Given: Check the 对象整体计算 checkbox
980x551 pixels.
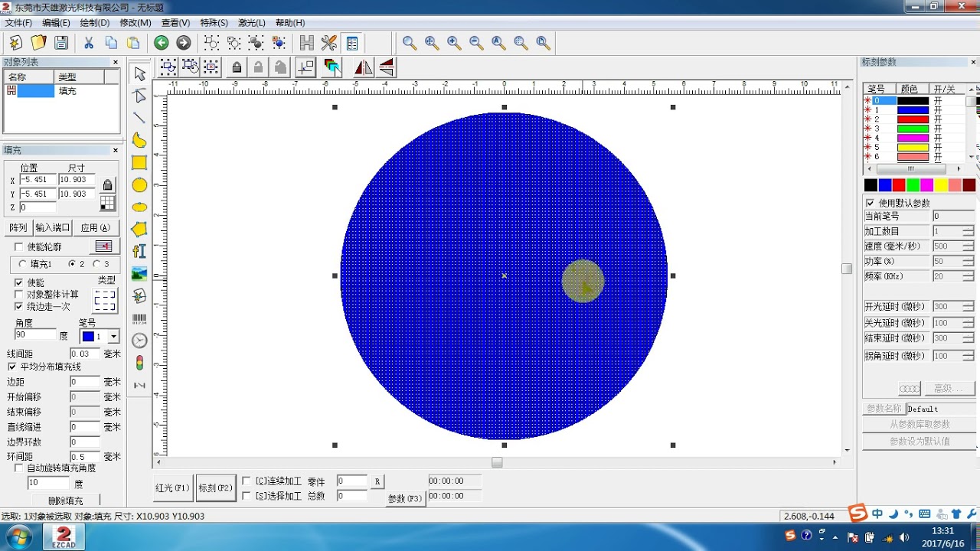Looking at the screenshot, I should 19,295.
